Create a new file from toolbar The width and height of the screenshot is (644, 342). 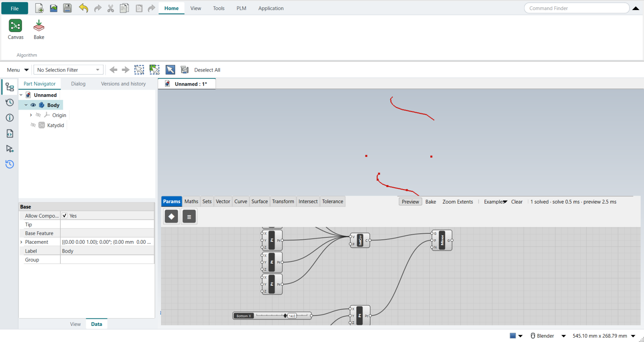39,8
